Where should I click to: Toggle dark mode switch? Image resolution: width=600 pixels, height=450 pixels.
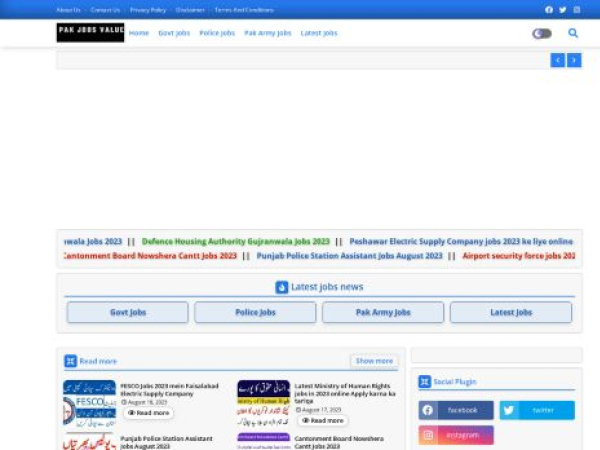[x=541, y=33]
